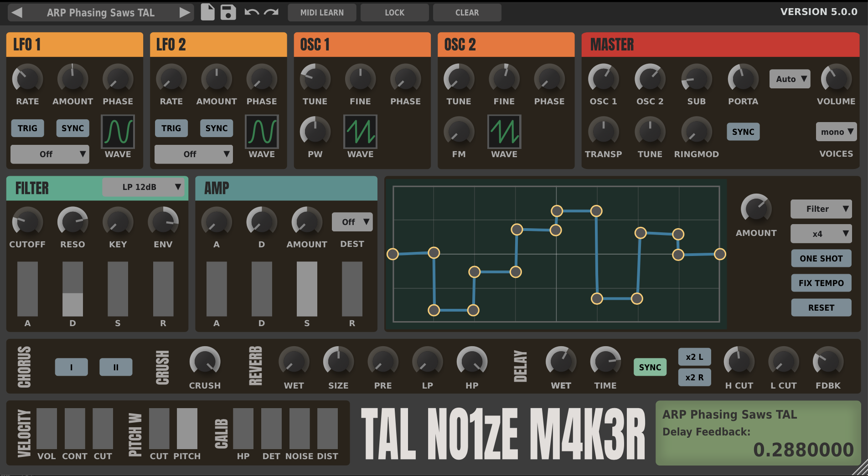Click the last envelope point on the right edge

point(720,254)
